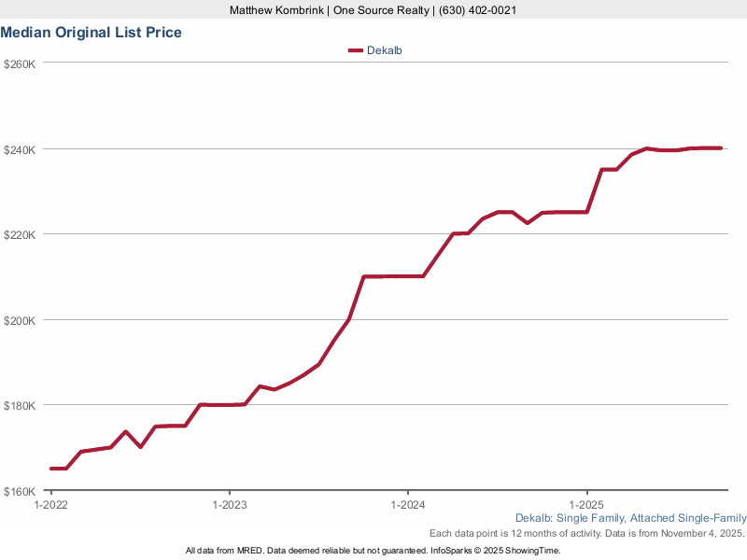This screenshot has height=560, width=747.
Task: Select the $200K y-axis label
Action: [x=20, y=320]
